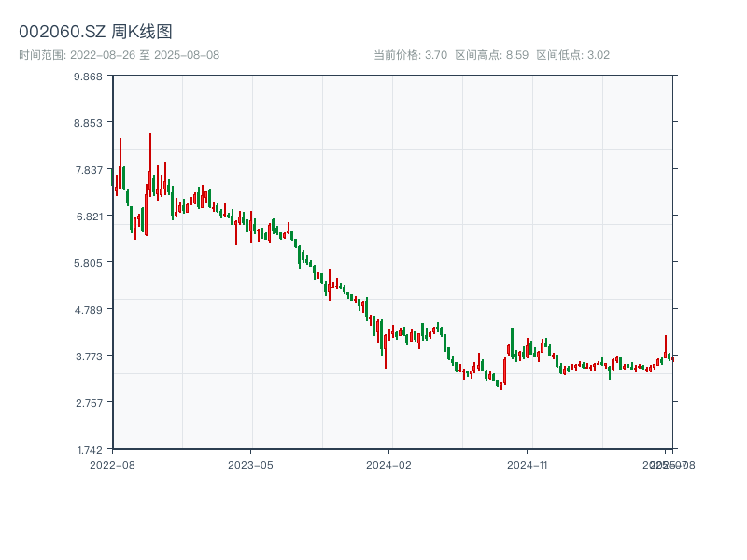Click the tallest red candlestick near 8.59 high
The width and height of the screenshot is (747, 560).
[150, 164]
